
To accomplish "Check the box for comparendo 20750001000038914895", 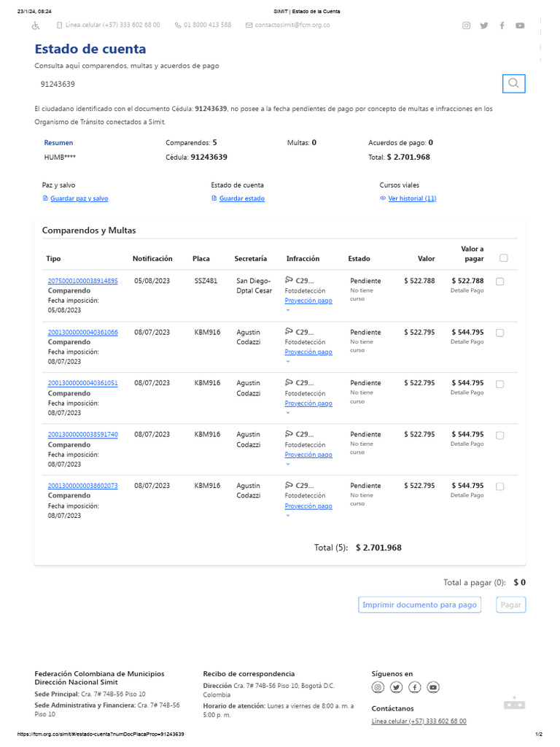I will pyautogui.click(x=500, y=282).
